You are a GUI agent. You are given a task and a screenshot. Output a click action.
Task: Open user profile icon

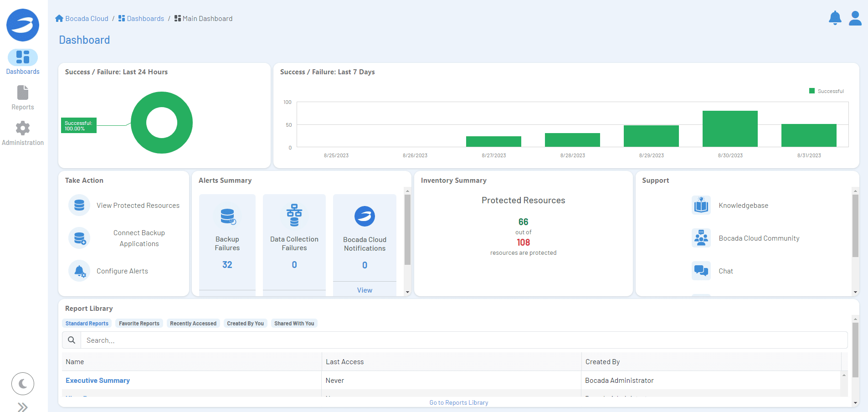[x=855, y=18]
